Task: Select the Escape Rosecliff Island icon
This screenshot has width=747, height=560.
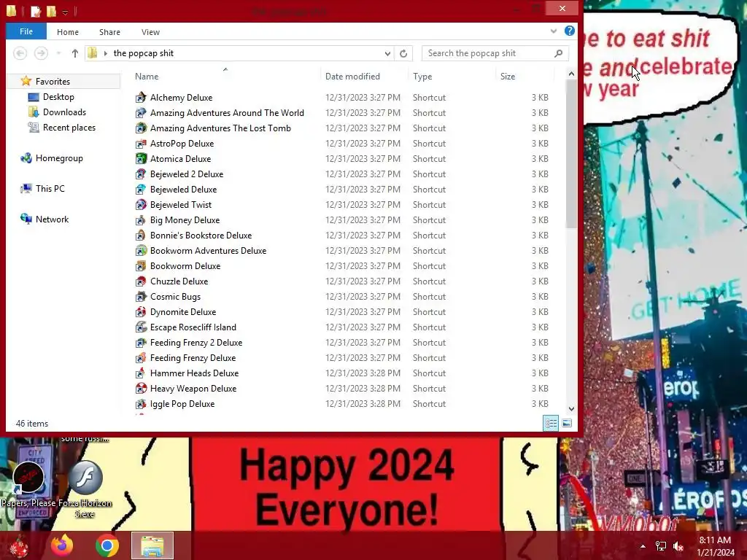Action: click(x=141, y=327)
